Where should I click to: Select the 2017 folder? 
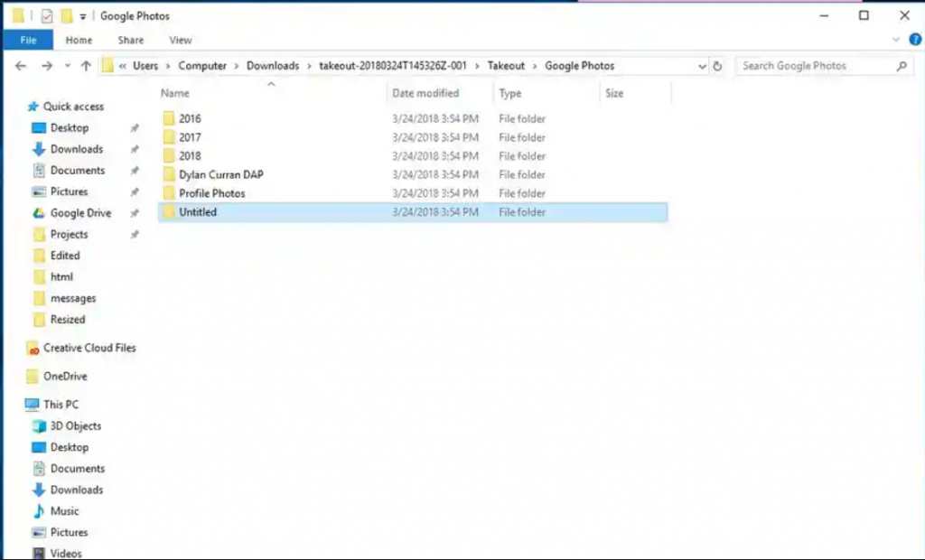pos(190,137)
